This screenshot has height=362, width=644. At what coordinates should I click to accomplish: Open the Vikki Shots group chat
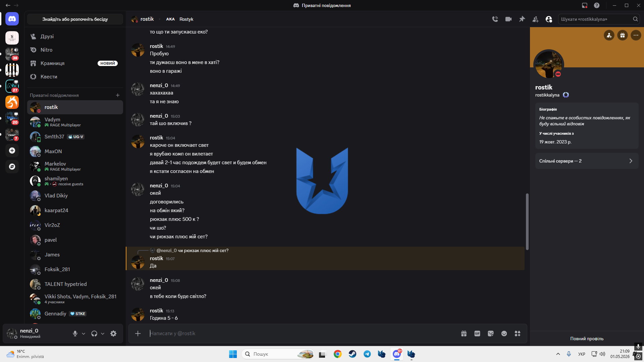click(75, 299)
